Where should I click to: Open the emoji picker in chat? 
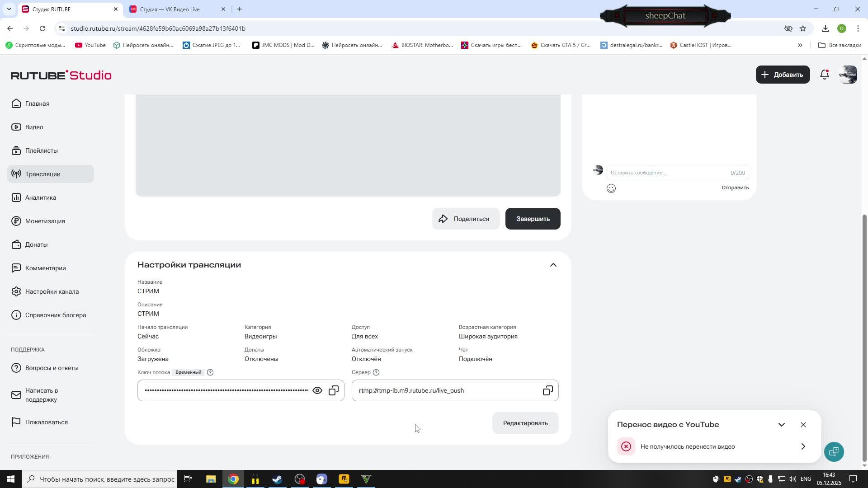611,188
